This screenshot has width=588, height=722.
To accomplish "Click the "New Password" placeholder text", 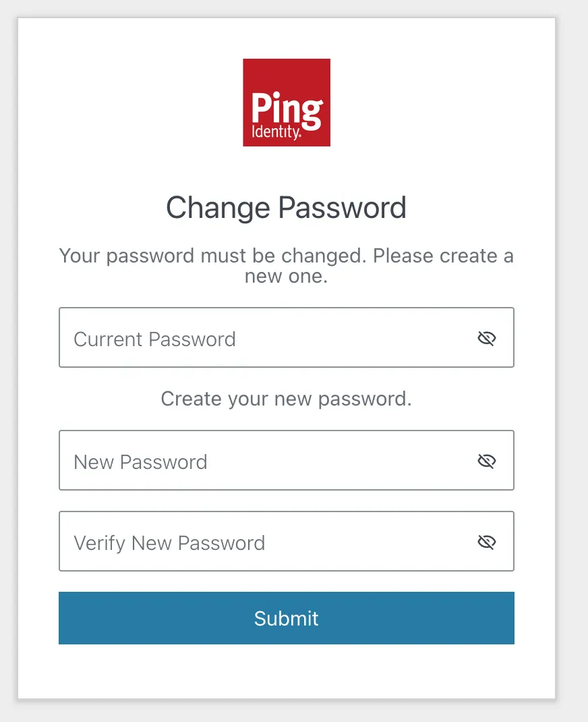I will pyautogui.click(x=140, y=462).
